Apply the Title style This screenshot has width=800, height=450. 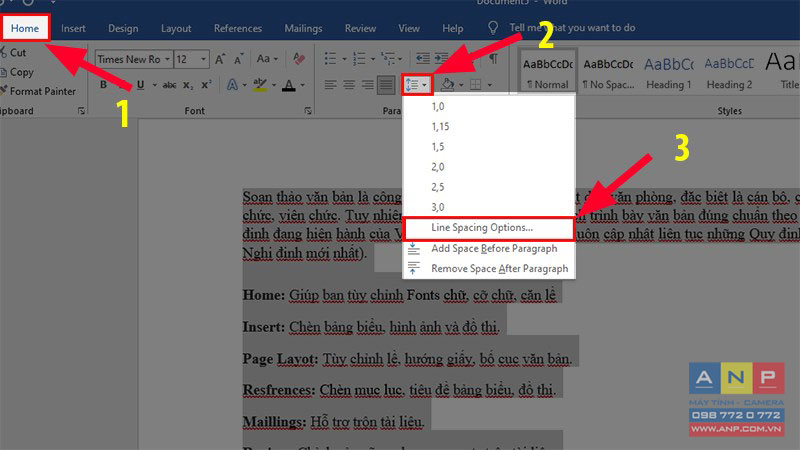pyautogui.click(x=782, y=72)
